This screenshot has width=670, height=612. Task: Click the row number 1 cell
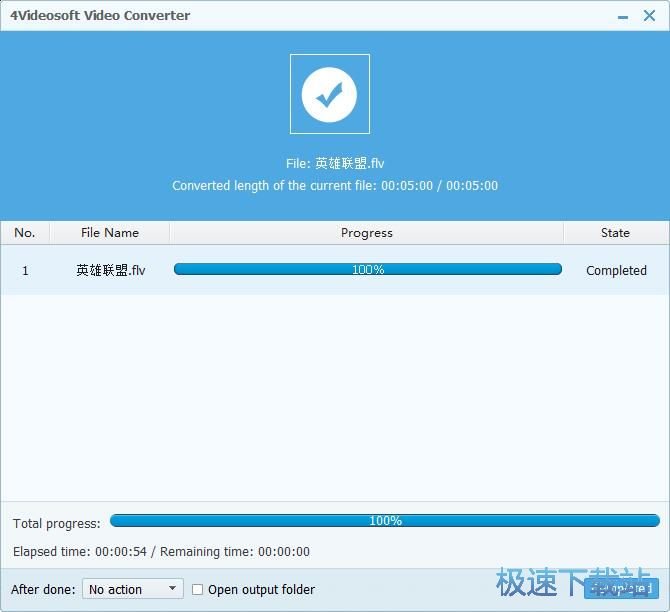[25, 271]
